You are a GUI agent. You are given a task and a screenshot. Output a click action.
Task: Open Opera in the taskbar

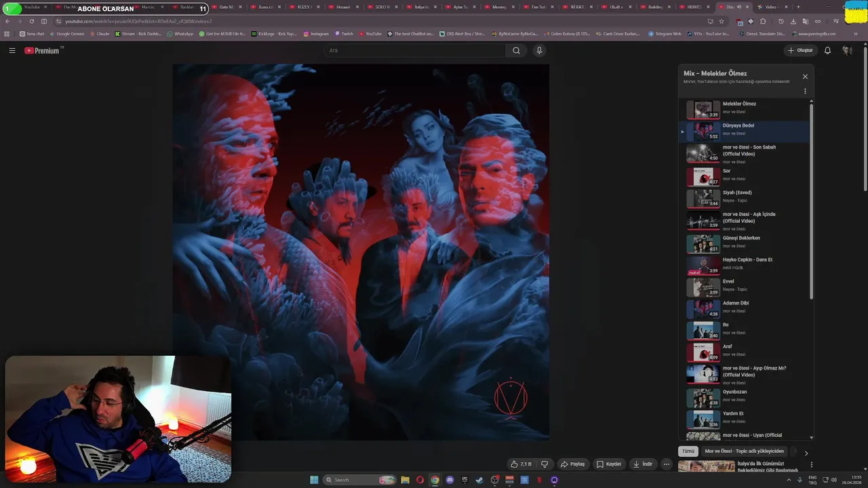pyautogui.click(x=420, y=480)
